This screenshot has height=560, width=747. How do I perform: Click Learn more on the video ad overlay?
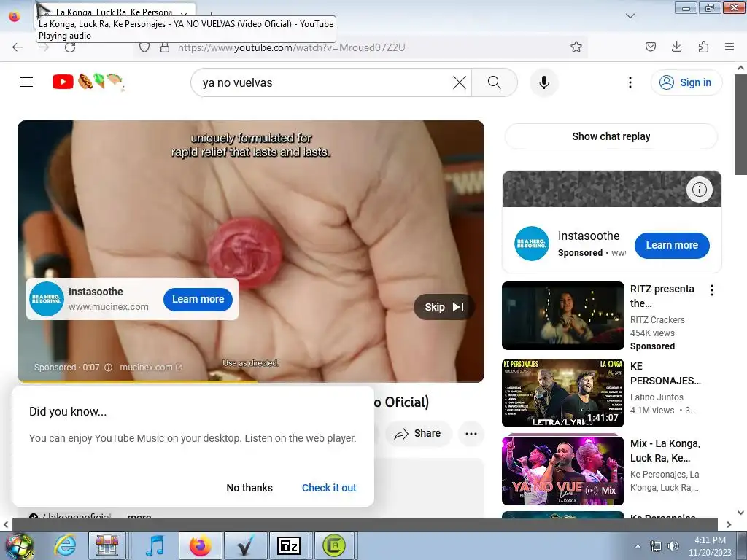point(198,299)
